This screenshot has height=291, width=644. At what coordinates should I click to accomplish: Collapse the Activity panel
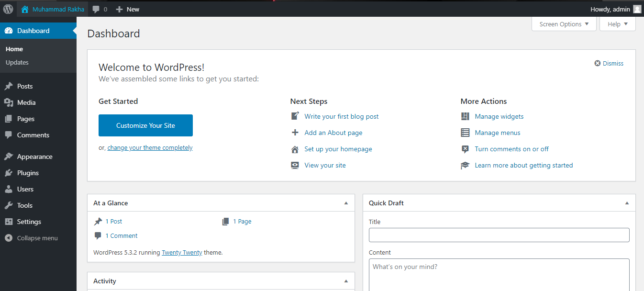click(346, 281)
